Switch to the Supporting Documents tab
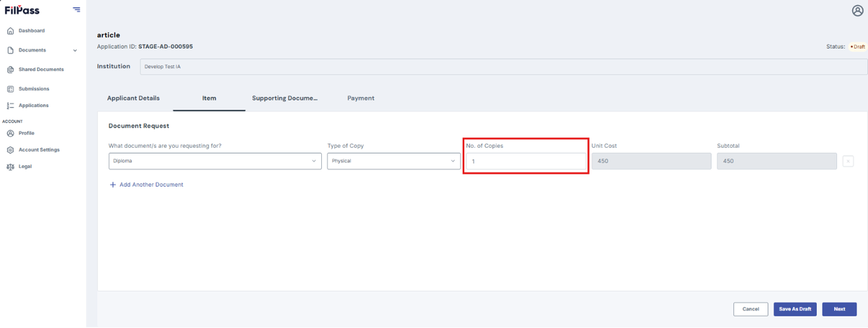 click(x=285, y=98)
